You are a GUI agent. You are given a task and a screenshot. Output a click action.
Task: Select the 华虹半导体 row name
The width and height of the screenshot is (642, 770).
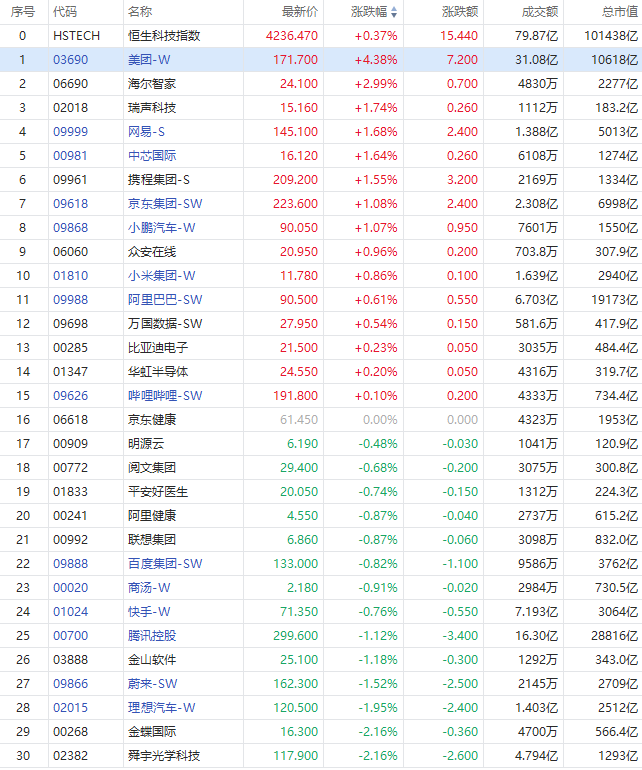pos(158,372)
